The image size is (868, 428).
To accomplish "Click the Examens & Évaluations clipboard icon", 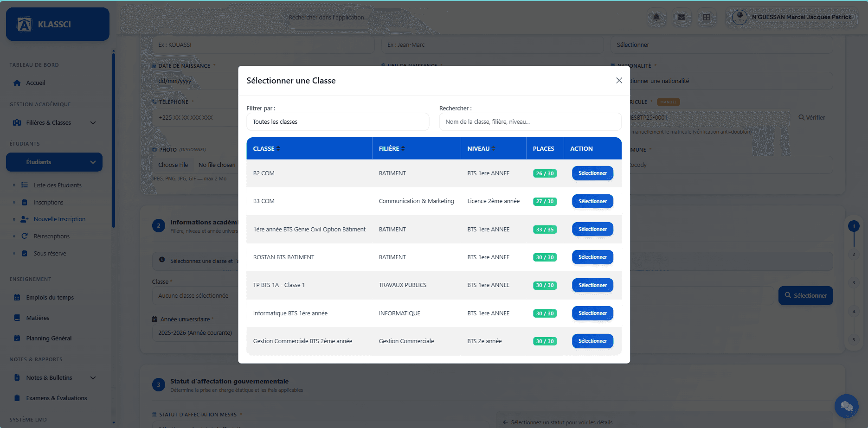I will [17, 398].
